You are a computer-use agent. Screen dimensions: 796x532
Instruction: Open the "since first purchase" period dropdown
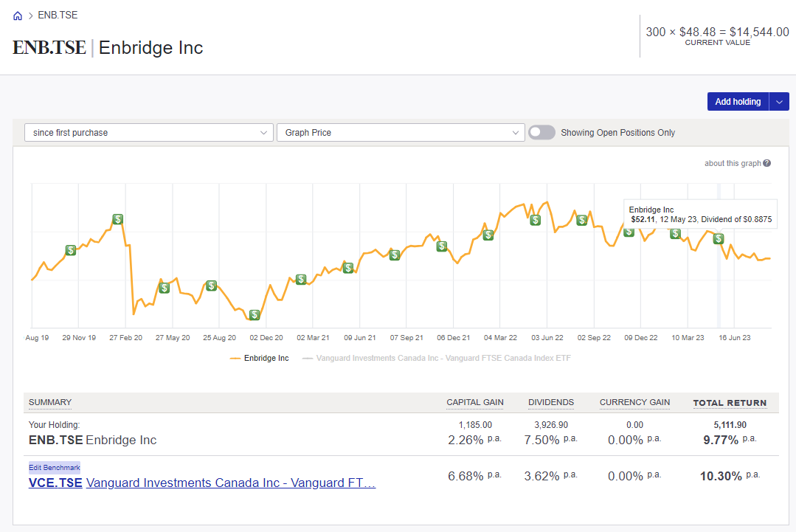tap(148, 132)
